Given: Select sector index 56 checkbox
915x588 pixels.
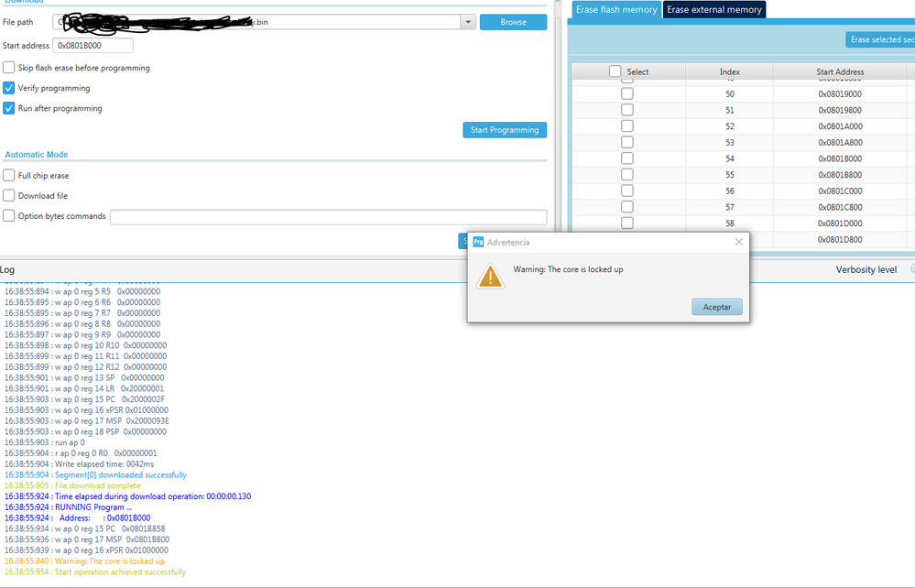Looking at the screenshot, I should click(627, 191).
